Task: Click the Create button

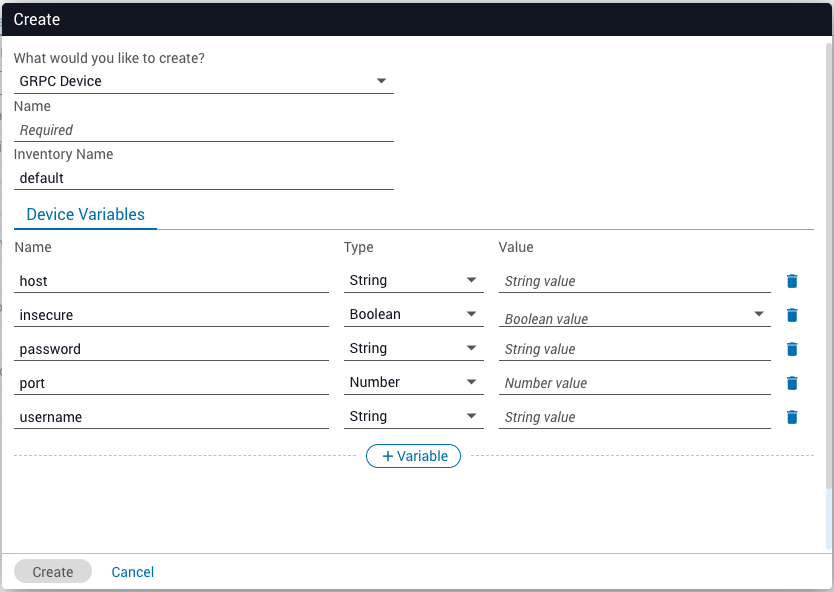Action: click(53, 572)
